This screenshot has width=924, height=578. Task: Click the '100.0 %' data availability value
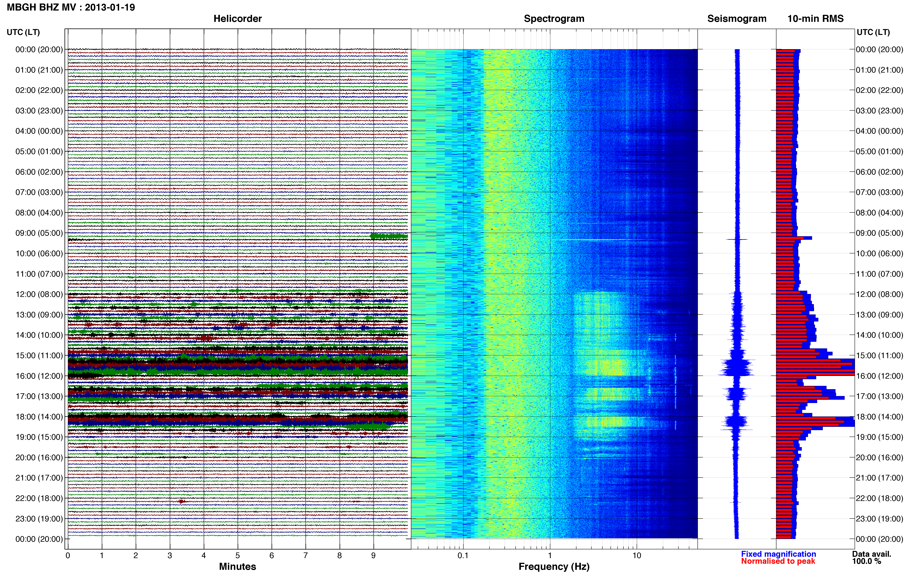tap(866, 561)
